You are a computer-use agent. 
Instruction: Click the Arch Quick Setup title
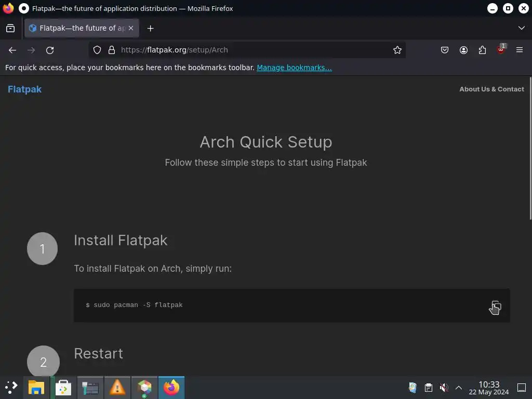click(x=266, y=142)
